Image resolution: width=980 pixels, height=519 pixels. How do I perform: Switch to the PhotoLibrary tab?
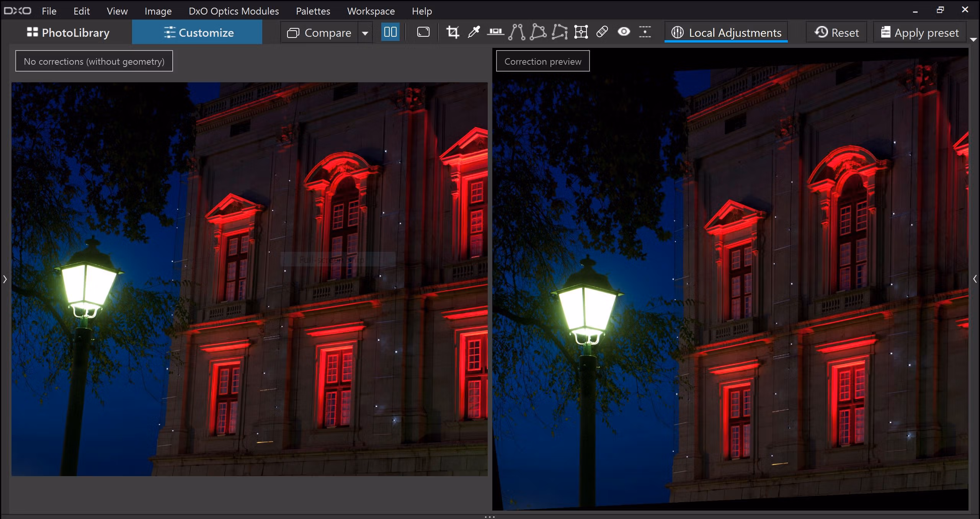click(68, 33)
